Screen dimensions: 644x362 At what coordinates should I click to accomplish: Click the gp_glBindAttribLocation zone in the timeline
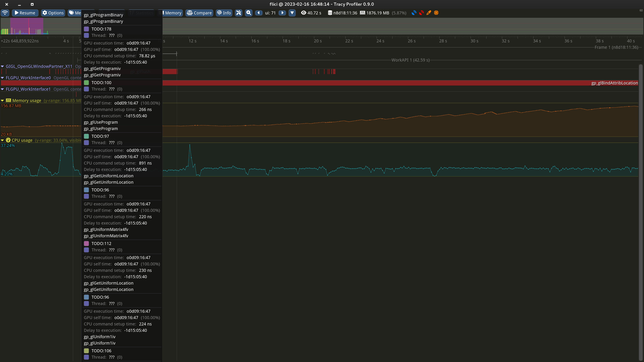point(614,83)
